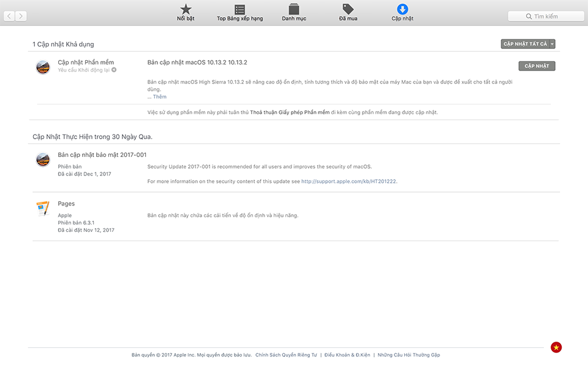The height and width of the screenshot is (368, 588).
Task: Go forward with the right arrow button
Action: 21,16
